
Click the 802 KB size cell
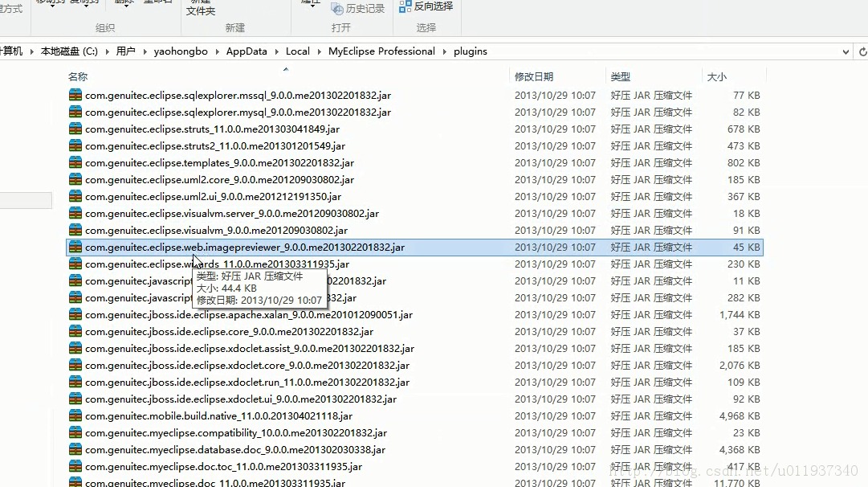744,162
